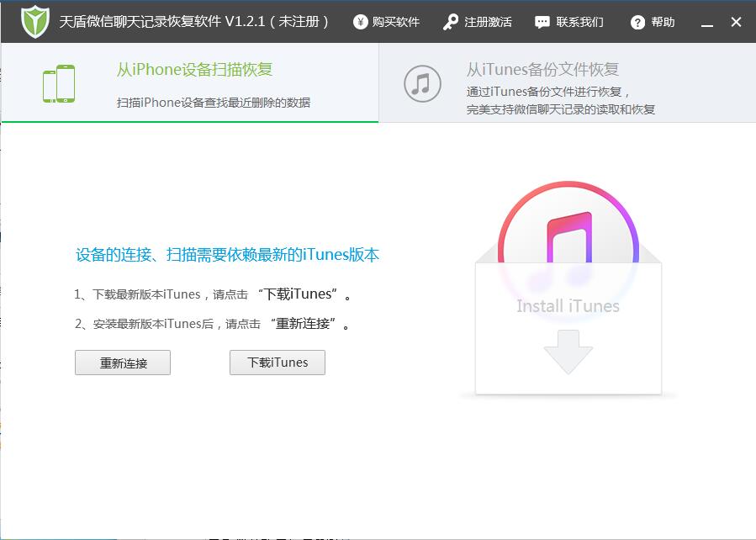Click the green shield app logo
This screenshot has width=756, height=540.
click(x=35, y=21)
